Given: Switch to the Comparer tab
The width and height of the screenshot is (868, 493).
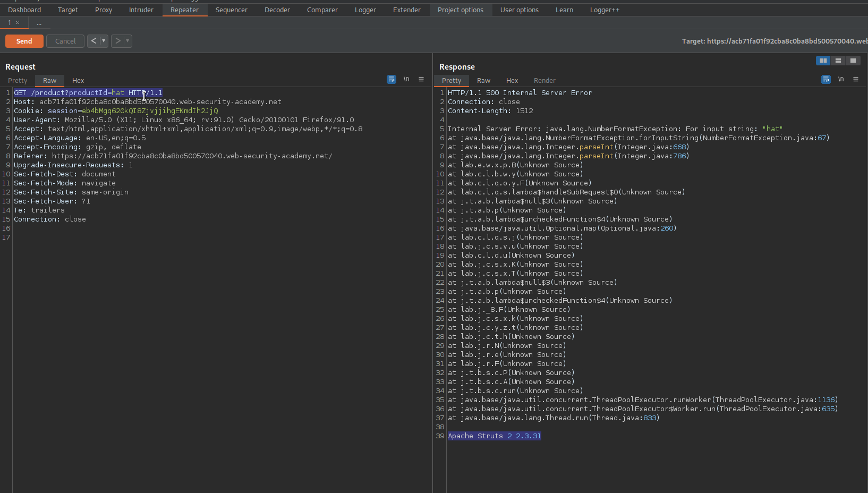Looking at the screenshot, I should click(322, 10).
